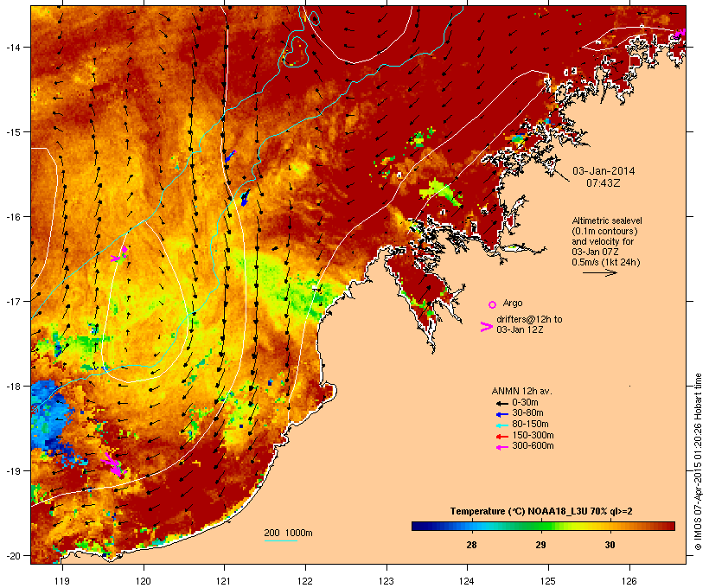
Task: Click the latitude axis label -20
Action: [12, 555]
